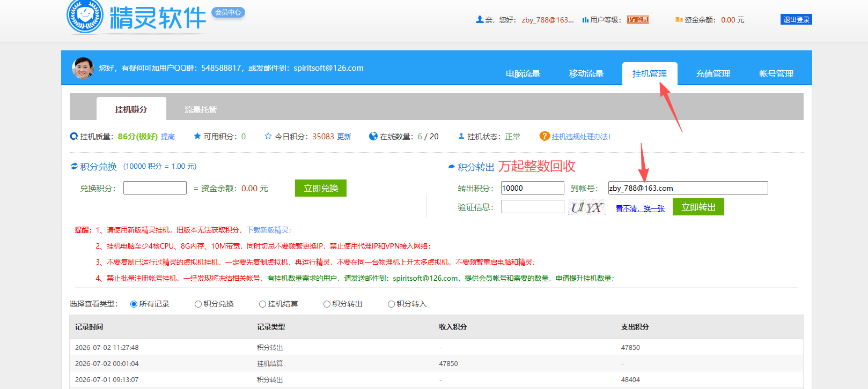Image resolution: width=868 pixels, height=389 pixels.
Task: Click the VIP 会员 level badge icon
Action: [638, 20]
